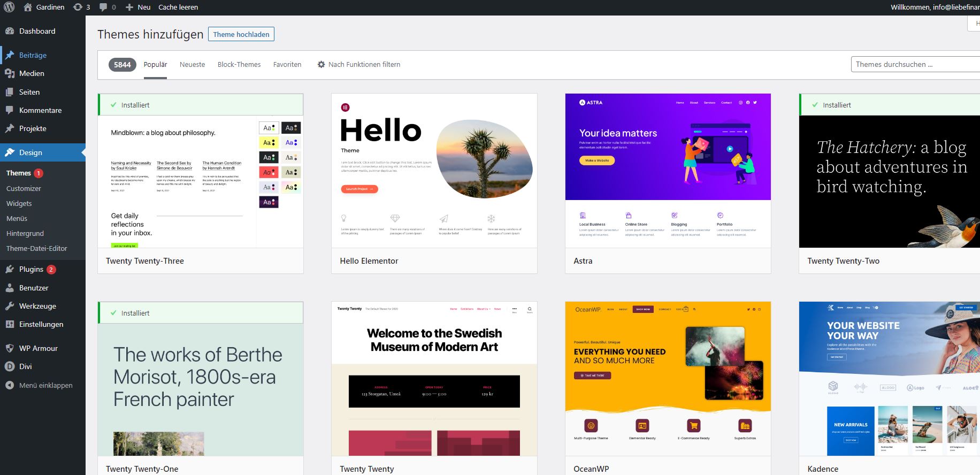980x475 pixels.
Task: Open the Neu menu in admin bar
Action: [x=138, y=7]
